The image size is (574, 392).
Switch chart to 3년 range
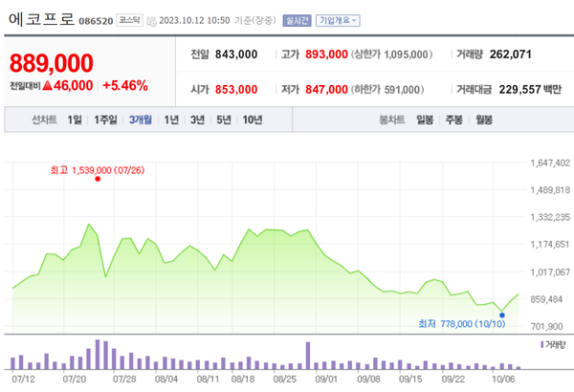197,120
